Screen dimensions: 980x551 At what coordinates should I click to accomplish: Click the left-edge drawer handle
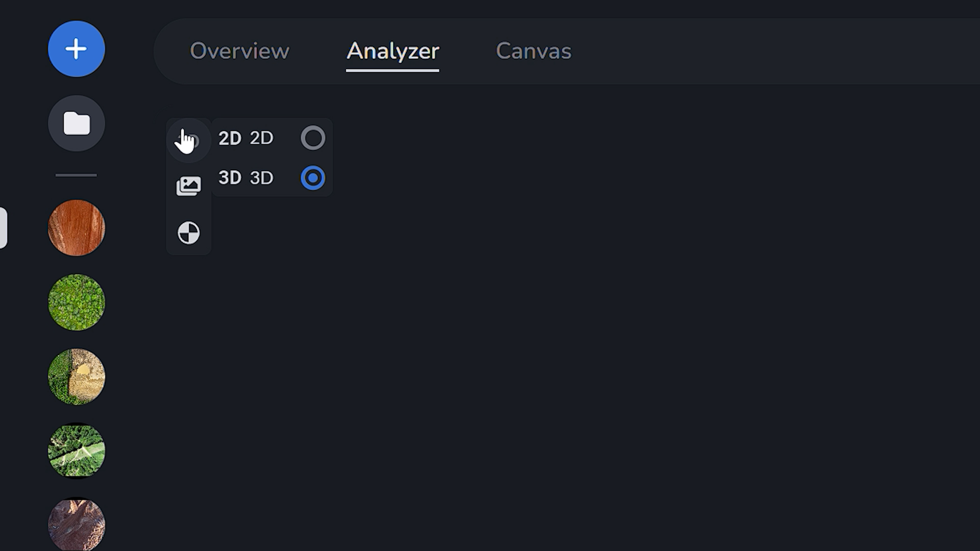[3, 227]
